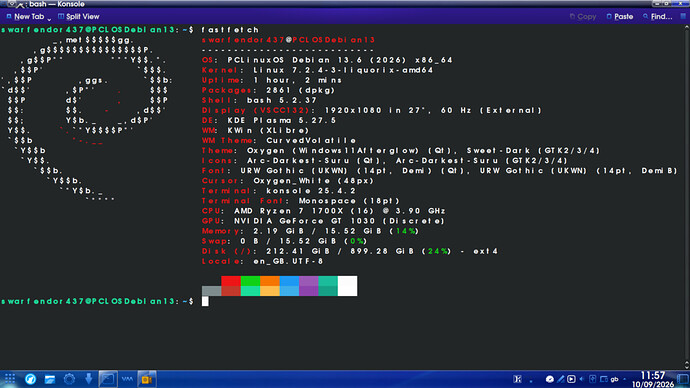
Task: Click the orange color block
Action: coord(270,281)
